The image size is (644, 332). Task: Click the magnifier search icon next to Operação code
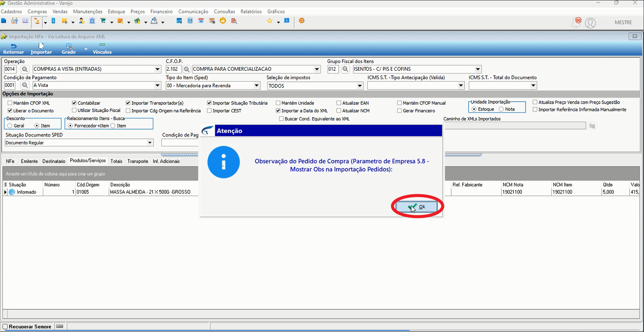coord(25,69)
